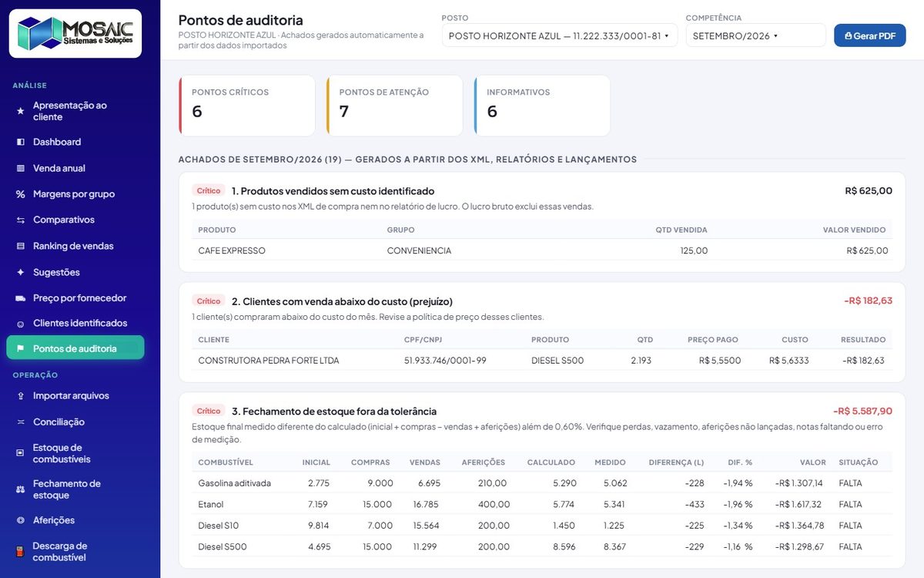The width and height of the screenshot is (924, 578).
Task: Click the Gerar PDF button
Action: click(870, 35)
